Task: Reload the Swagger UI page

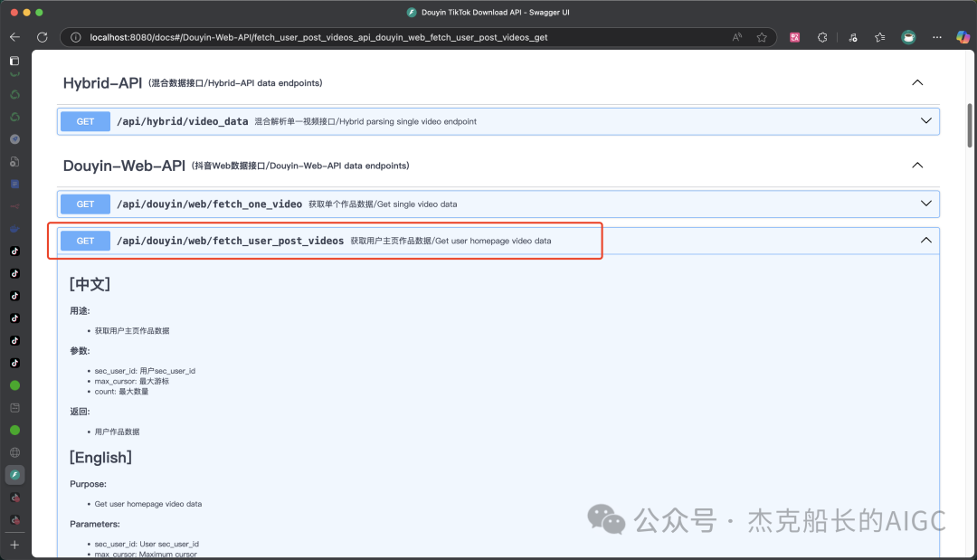Action: tap(43, 37)
